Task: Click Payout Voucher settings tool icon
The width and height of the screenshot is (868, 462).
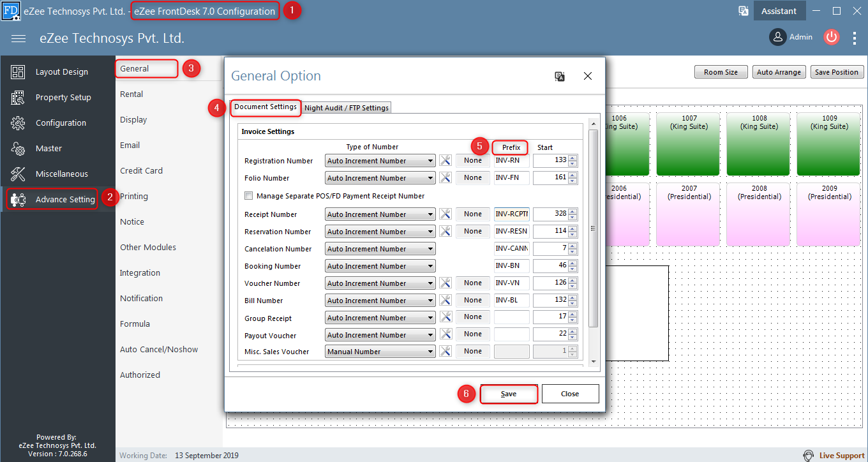Action: [445, 335]
